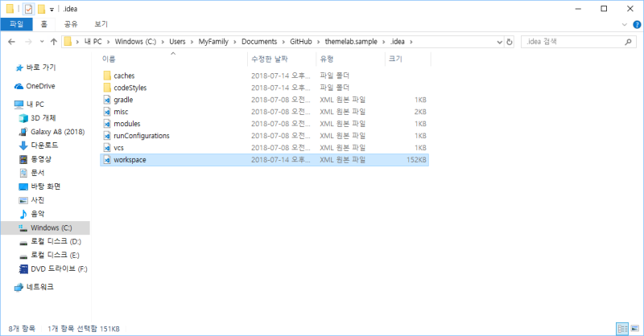
Task: Open 로컬 디스크 (E:) drive
Action: [x=55, y=255]
